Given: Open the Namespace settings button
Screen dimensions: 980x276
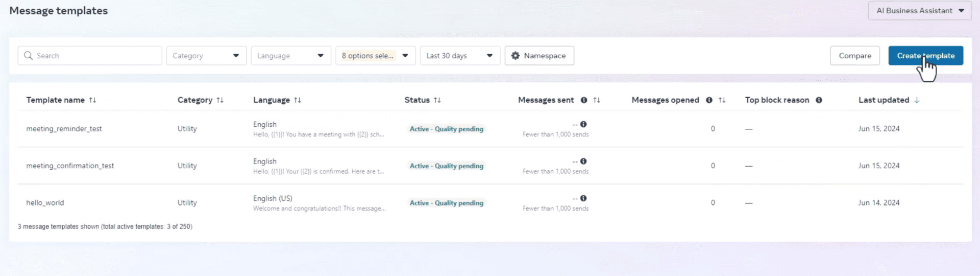Looking at the screenshot, I should [539, 56].
